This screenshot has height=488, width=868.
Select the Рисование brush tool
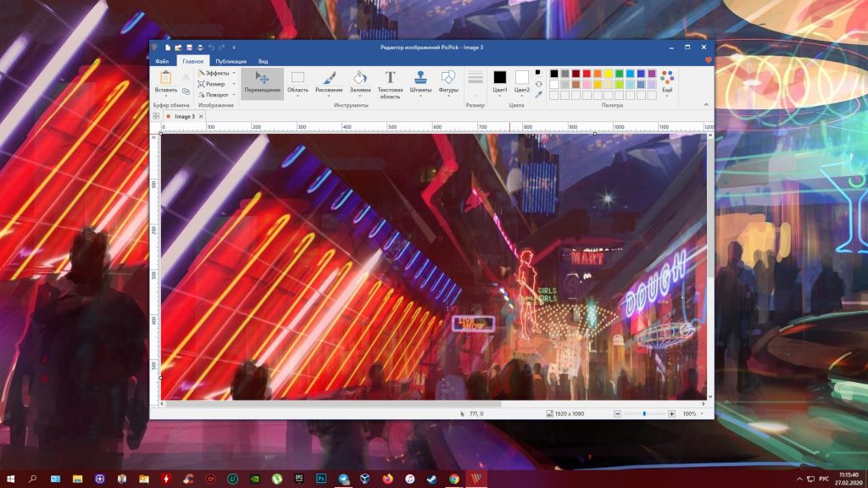tap(329, 83)
